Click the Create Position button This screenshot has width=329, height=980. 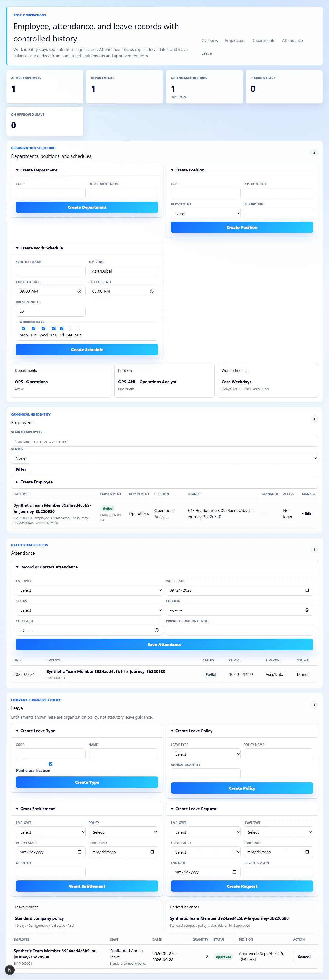tap(242, 227)
